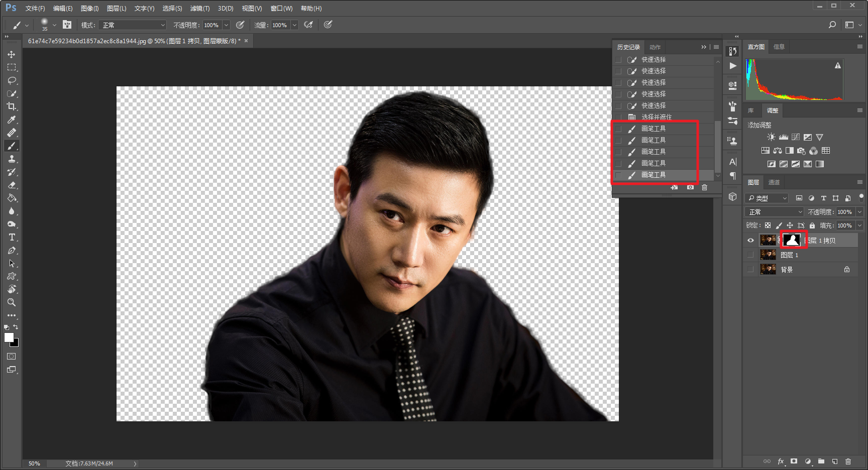
Task: Close the document tab
Action: (x=246, y=41)
